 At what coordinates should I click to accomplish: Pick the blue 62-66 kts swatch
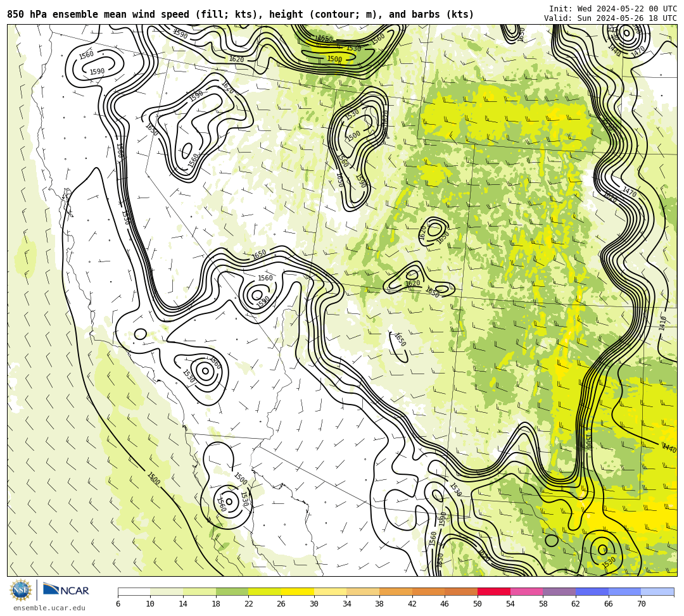(592, 591)
